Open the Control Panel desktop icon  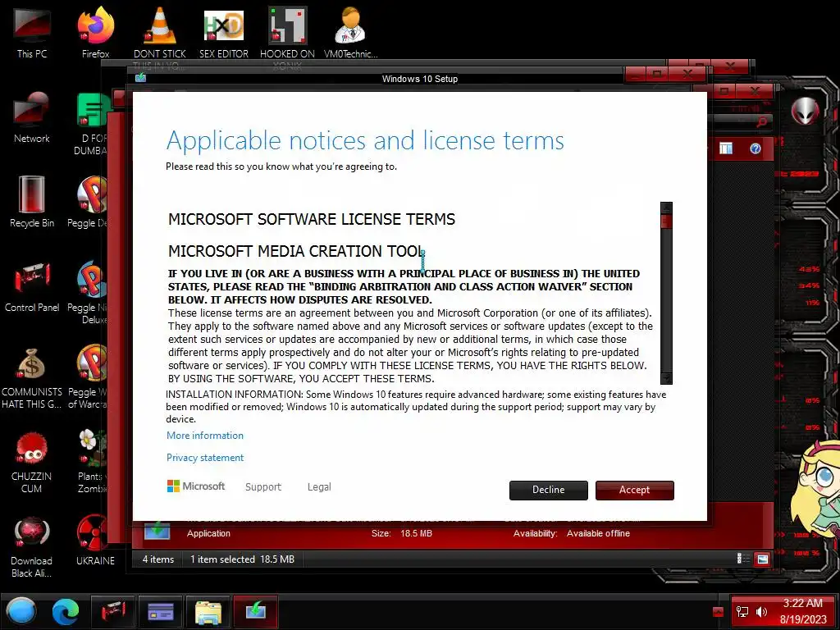coord(32,286)
